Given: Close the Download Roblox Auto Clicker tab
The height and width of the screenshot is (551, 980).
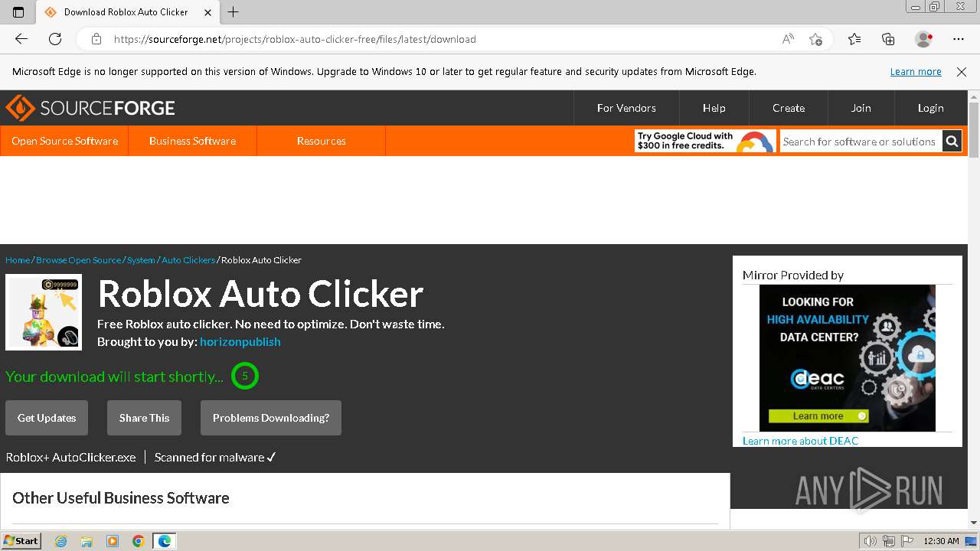Looking at the screenshot, I should (208, 12).
